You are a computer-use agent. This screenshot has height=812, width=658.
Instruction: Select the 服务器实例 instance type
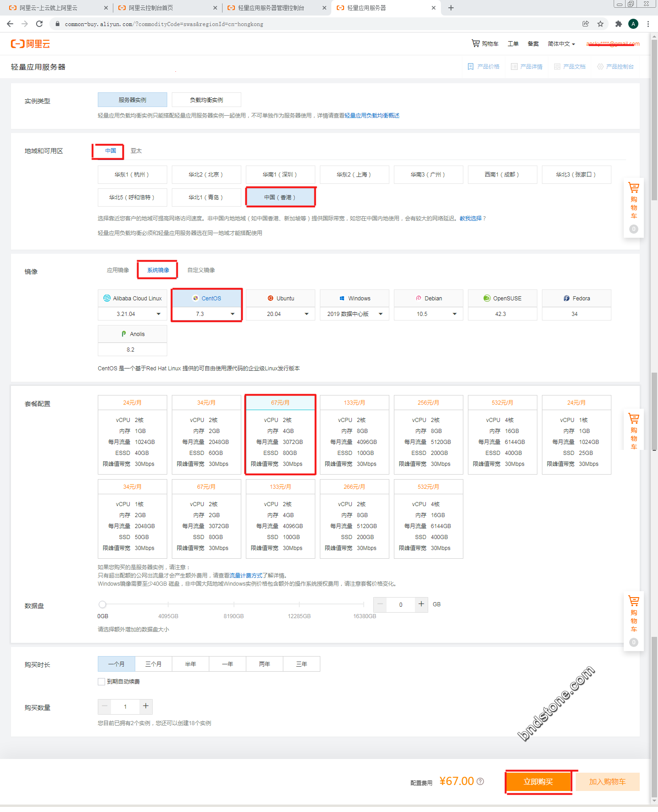133,100
